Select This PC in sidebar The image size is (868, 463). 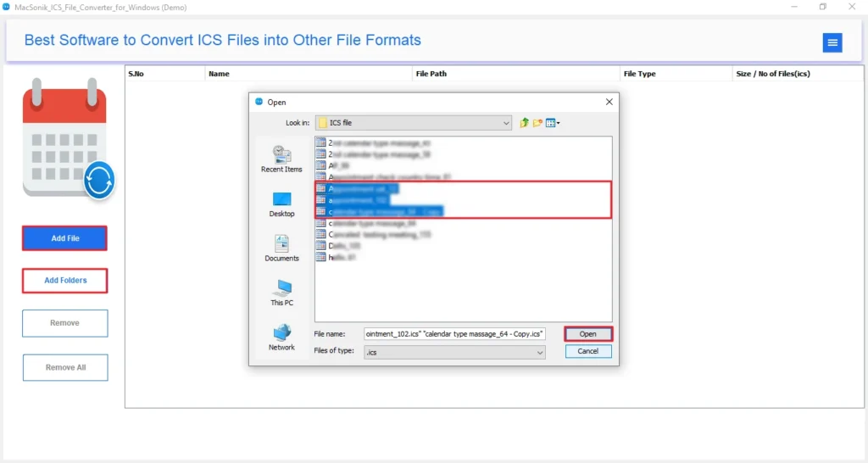tap(281, 293)
